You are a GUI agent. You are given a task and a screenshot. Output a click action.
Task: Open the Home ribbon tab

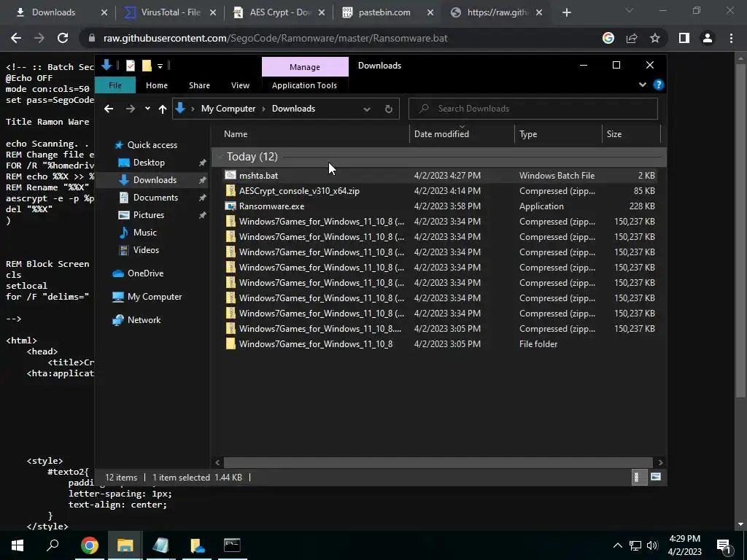(x=157, y=85)
